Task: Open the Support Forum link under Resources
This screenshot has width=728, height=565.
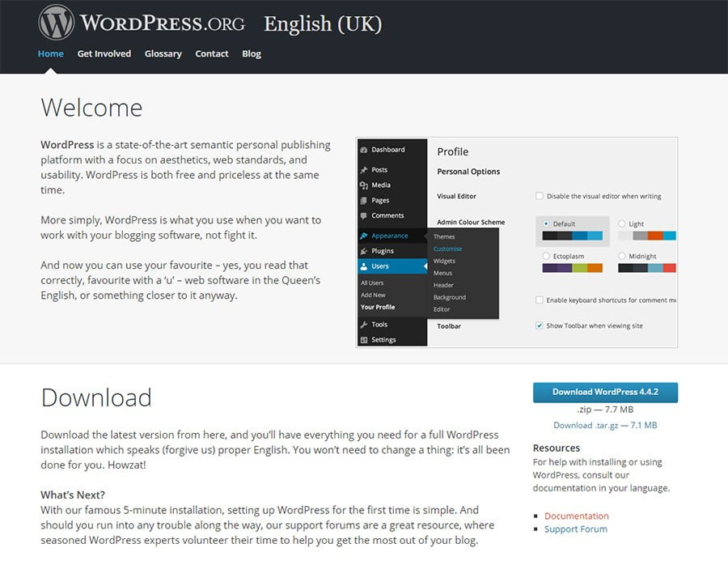Action: pos(578,529)
